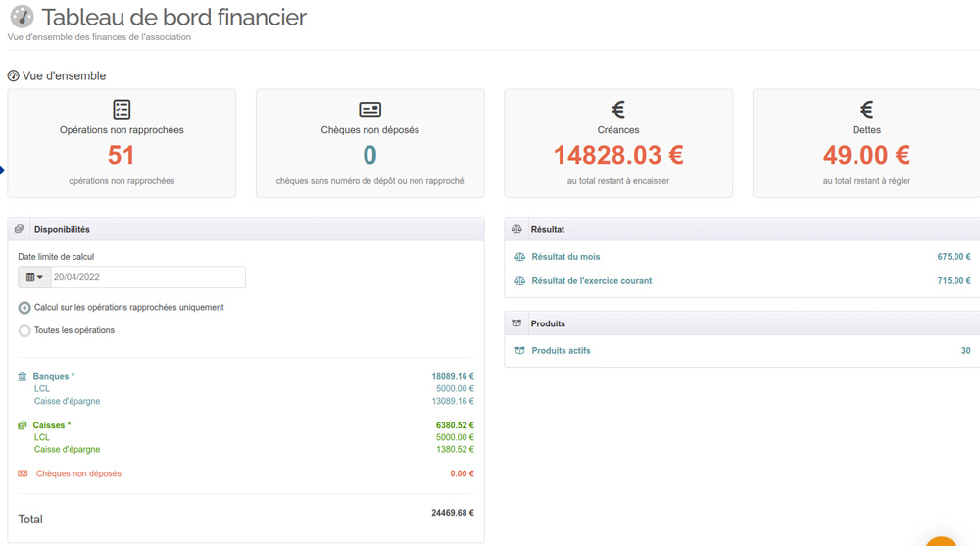The height and width of the screenshot is (546, 980).
Task: Click the date limit input field
Action: tap(147, 277)
